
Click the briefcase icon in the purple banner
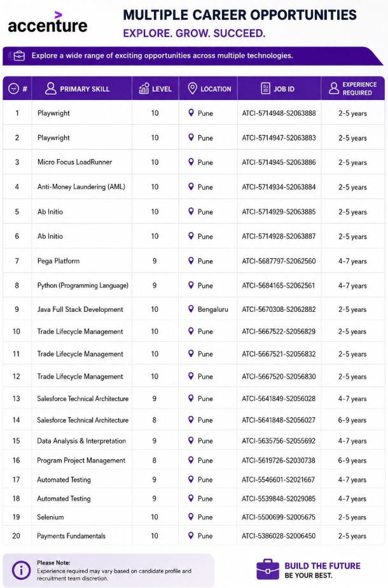tap(19, 56)
